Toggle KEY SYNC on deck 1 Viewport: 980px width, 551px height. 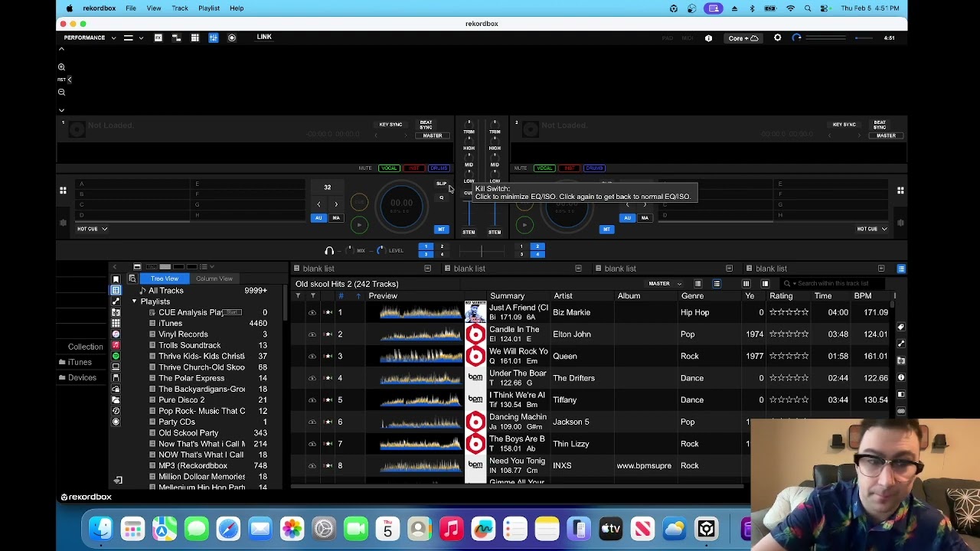390,125
